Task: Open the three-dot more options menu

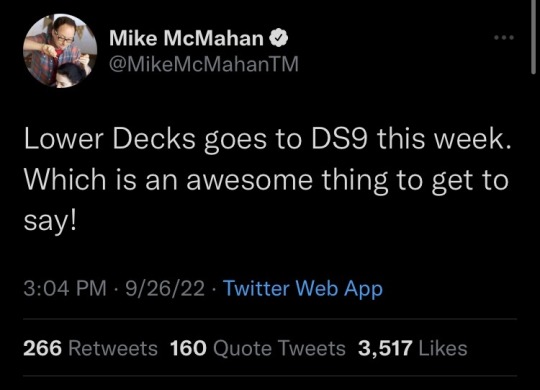Action: click(504, 37)
